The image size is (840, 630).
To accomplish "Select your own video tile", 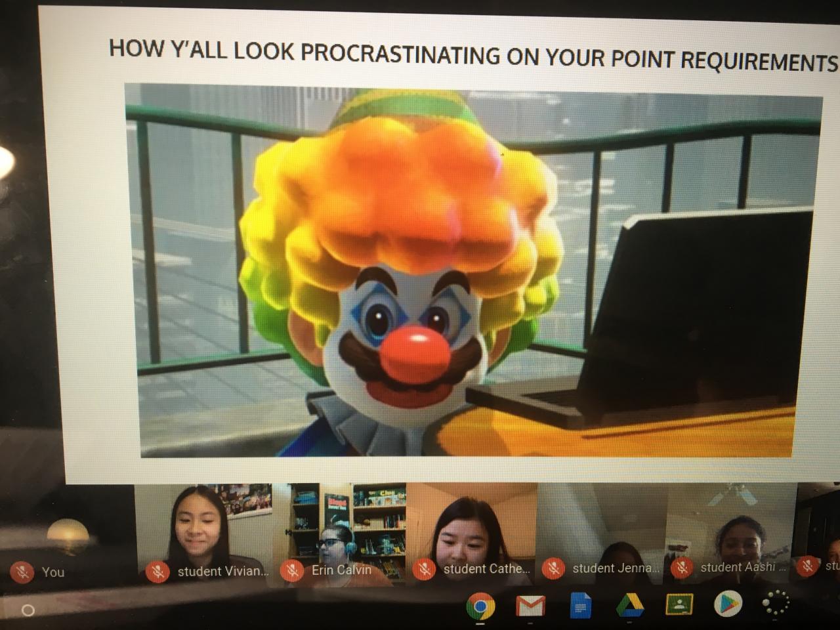I will click(67, 535).
